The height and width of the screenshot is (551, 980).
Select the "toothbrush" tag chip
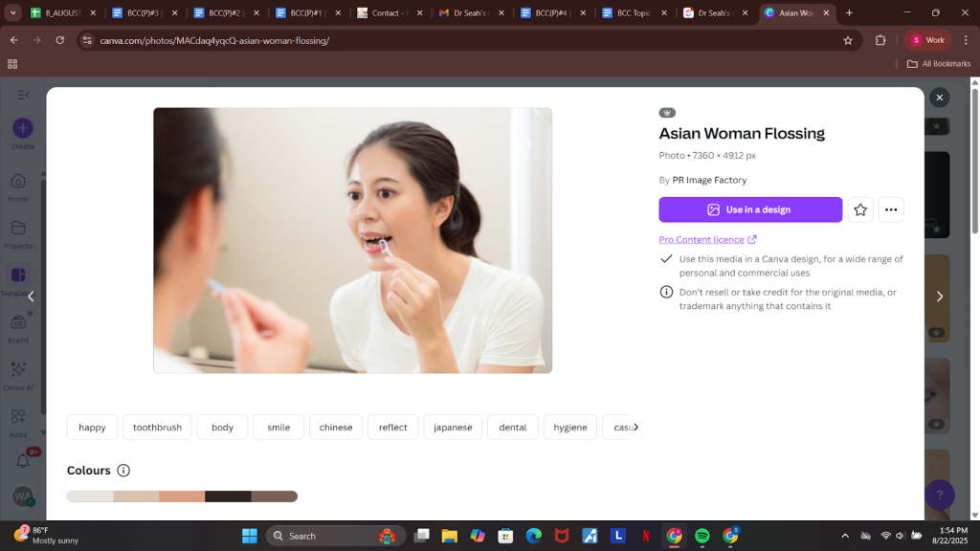coord(157,428)
